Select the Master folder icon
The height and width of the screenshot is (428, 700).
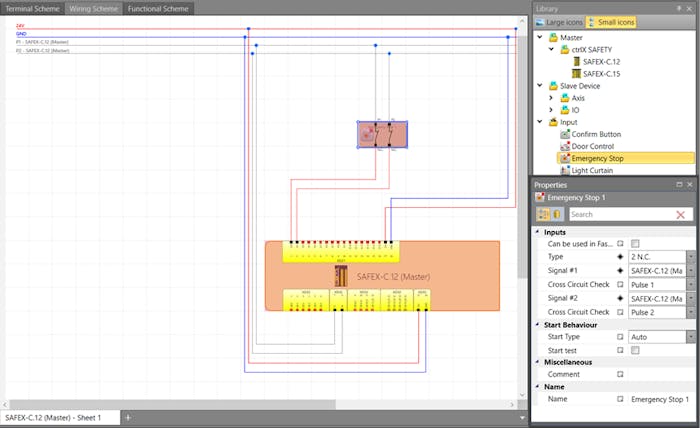click(554, 37)
